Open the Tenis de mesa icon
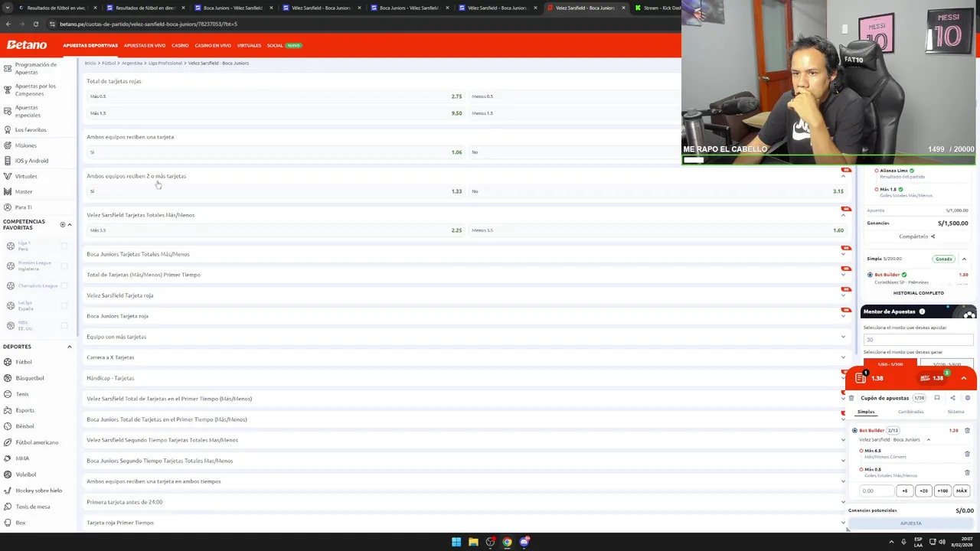Image resolution: width=980 pixels, height=551 pixels. [x=8, y=507]
